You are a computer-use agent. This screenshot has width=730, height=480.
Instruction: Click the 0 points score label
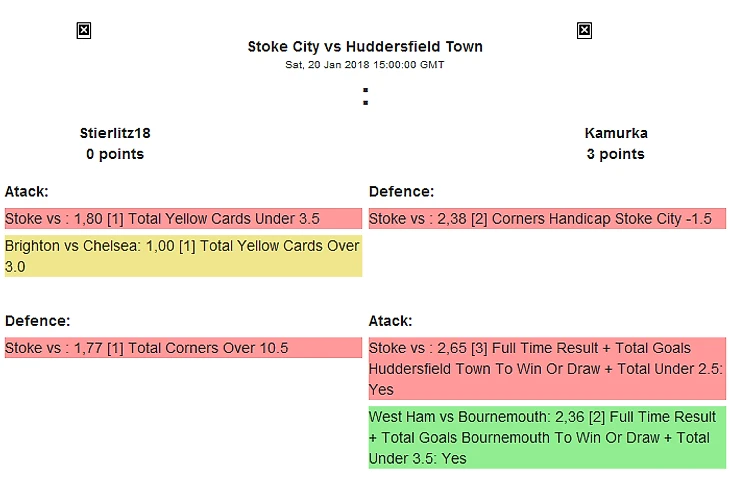pos(115,154)
